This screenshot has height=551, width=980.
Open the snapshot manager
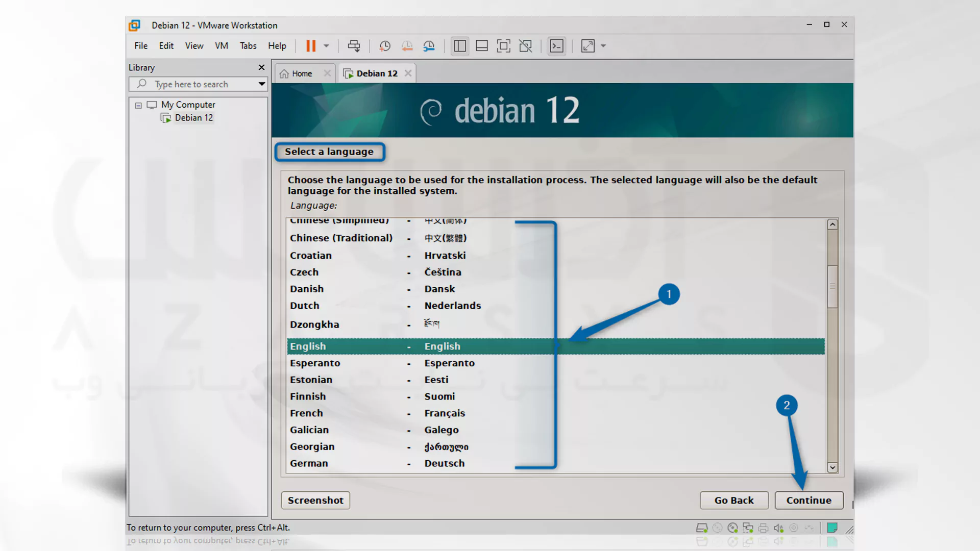click(x=429, y=46)
